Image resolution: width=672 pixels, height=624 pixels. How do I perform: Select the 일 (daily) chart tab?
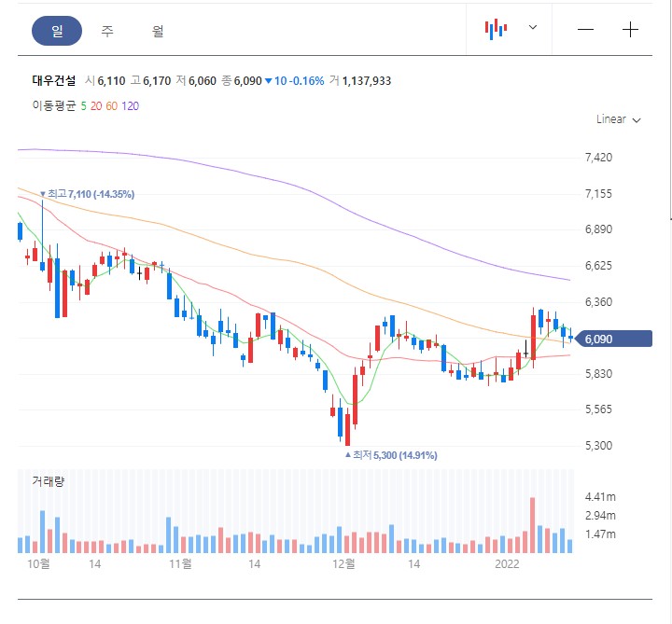pyautogui.click(x=57, y=31)
